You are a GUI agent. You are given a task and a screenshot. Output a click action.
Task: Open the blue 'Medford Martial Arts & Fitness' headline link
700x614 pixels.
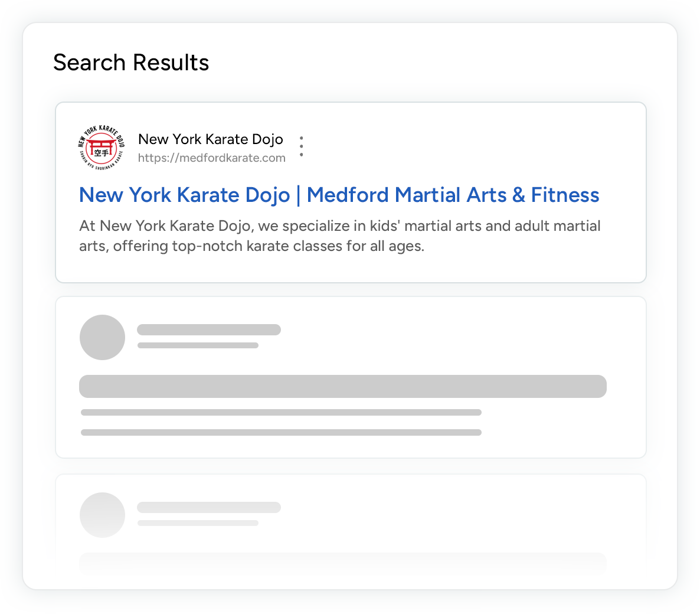(453, 195)
